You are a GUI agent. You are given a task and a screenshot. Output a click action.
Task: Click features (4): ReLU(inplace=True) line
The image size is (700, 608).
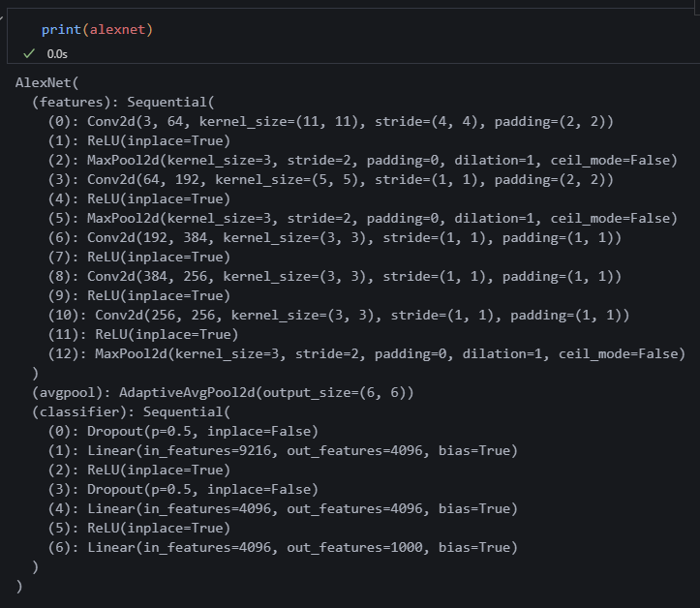click(139, 198)
